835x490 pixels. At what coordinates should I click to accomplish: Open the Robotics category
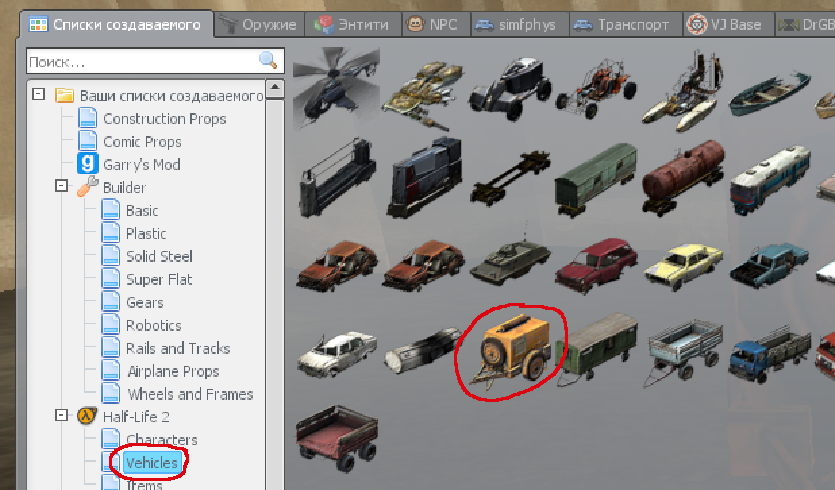(x=153, y=325)
